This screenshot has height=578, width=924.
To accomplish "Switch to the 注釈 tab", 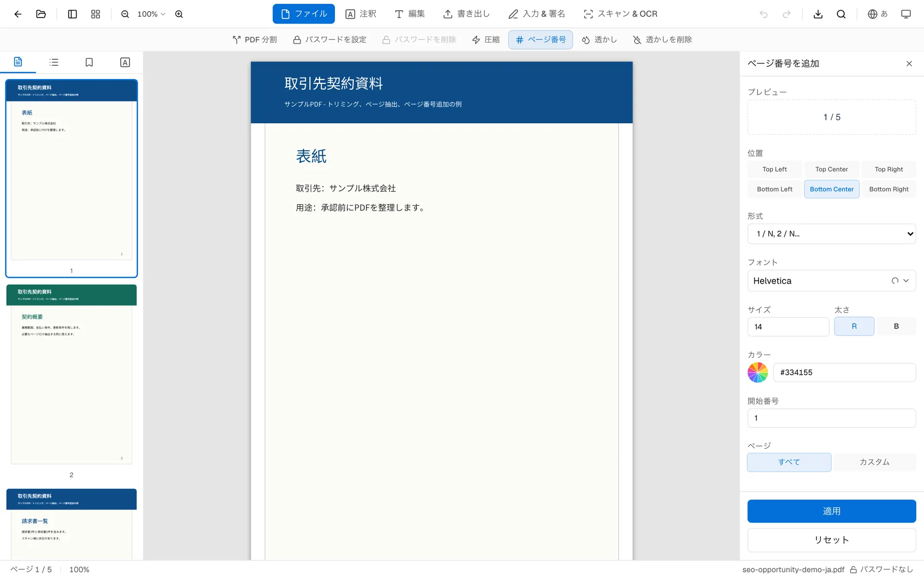I will (x=361, y=14).
